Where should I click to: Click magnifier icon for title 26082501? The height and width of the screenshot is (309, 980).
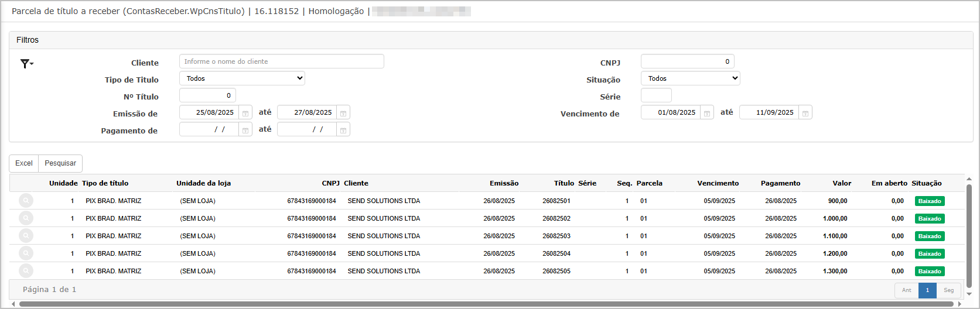pyautogui.click(x=26, y=201)
